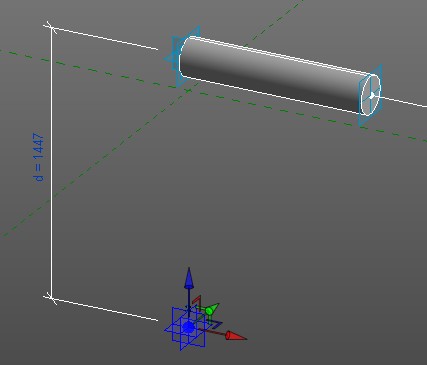Pick the circular end cap of the cylinder
Screen dimensions: 427x365
click(371, 95)
